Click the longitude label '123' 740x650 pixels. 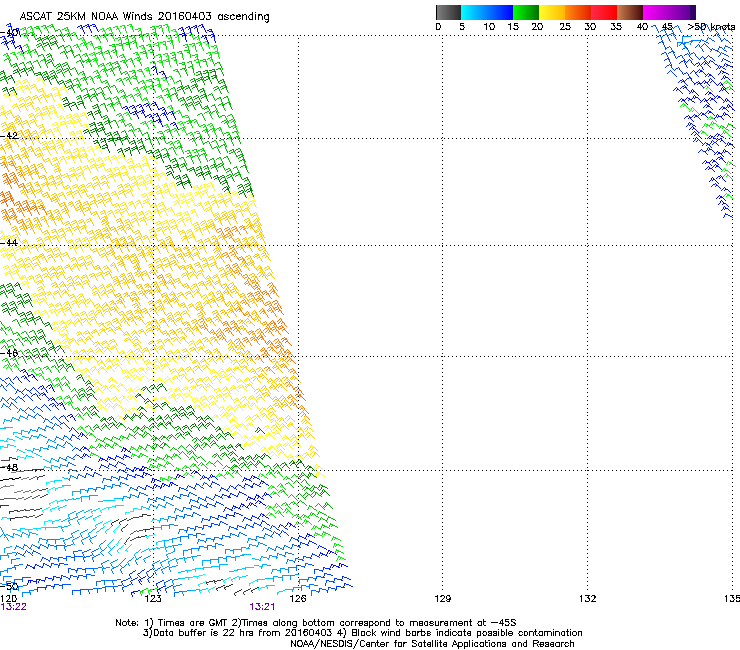153,599
